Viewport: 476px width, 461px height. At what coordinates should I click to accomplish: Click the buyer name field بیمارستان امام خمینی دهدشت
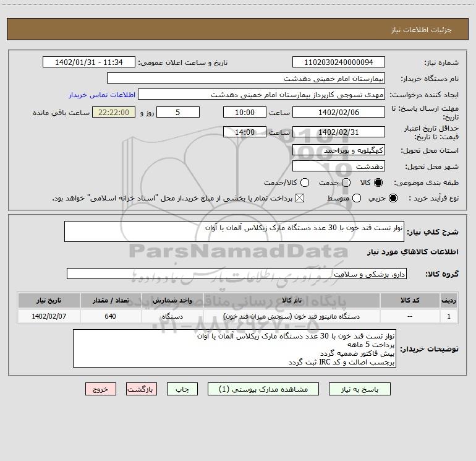click(x=246, y=78)
